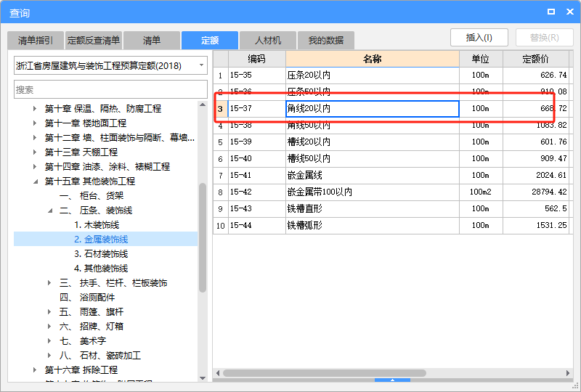Select code cell 15-37
This screenshot has width=581, height=392.
click(257, 109)
